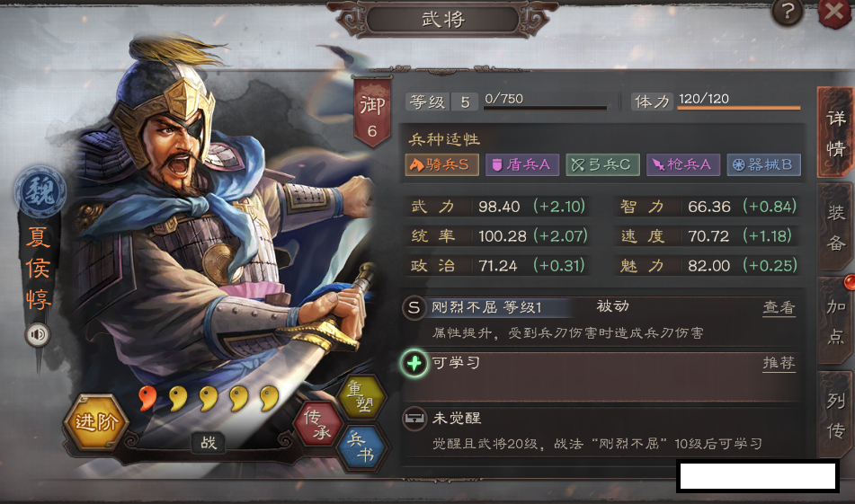Select the 骑兵S troop type badge
Screen dimensions: 855x504
point(441,164)
